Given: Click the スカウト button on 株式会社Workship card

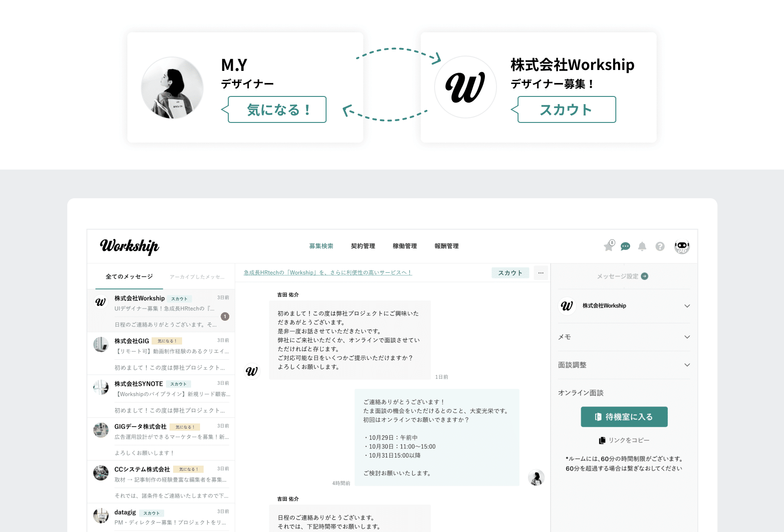Looking at the screenshot, I should click(567, 109).
